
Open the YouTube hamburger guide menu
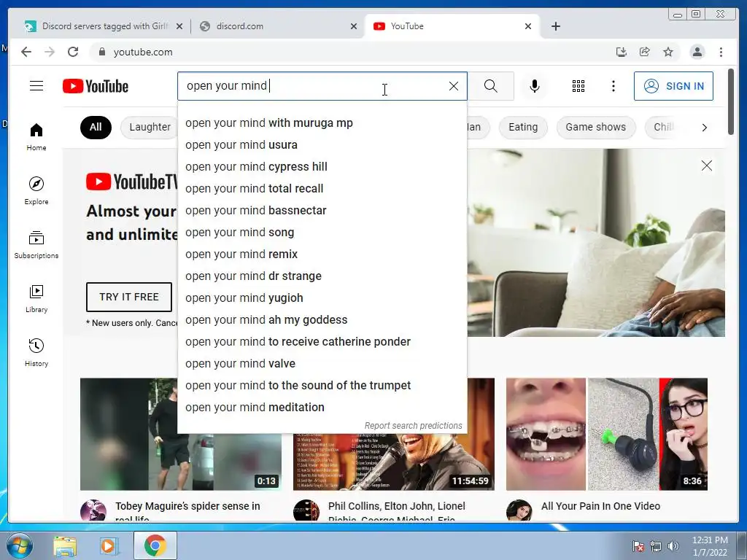pos(36,86)
